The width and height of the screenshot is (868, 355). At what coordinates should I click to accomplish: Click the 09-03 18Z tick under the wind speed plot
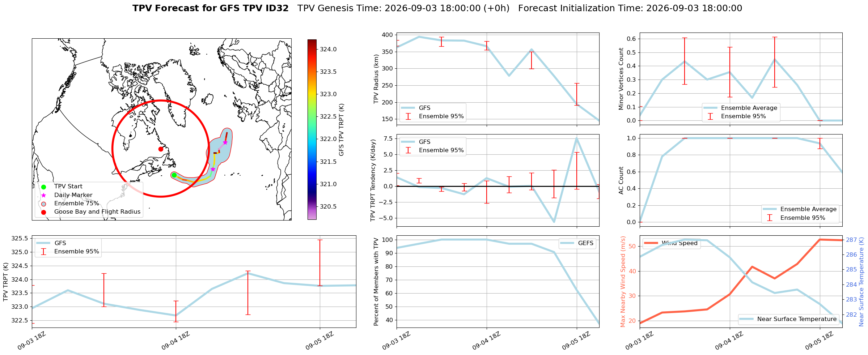click(640, 341)
